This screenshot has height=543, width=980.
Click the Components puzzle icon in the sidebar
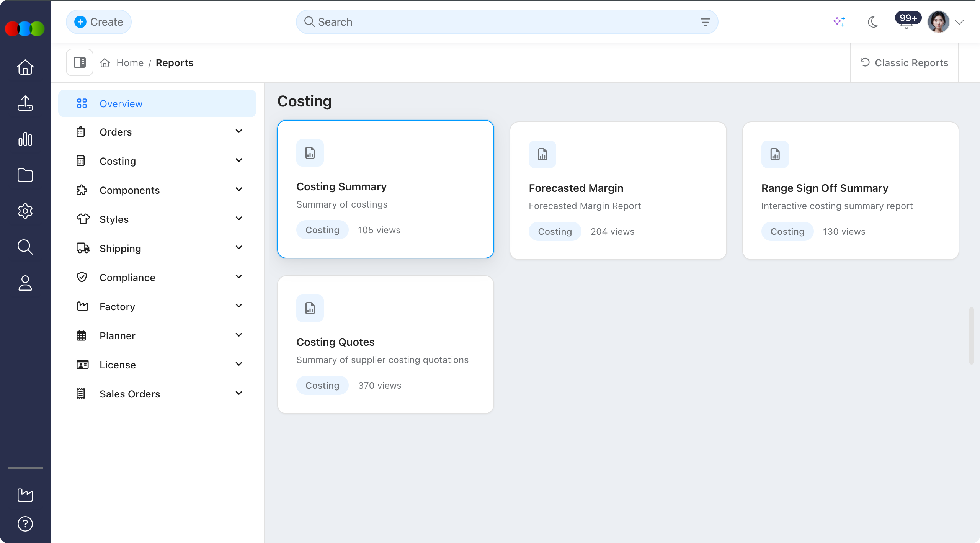tap(82, 190)
